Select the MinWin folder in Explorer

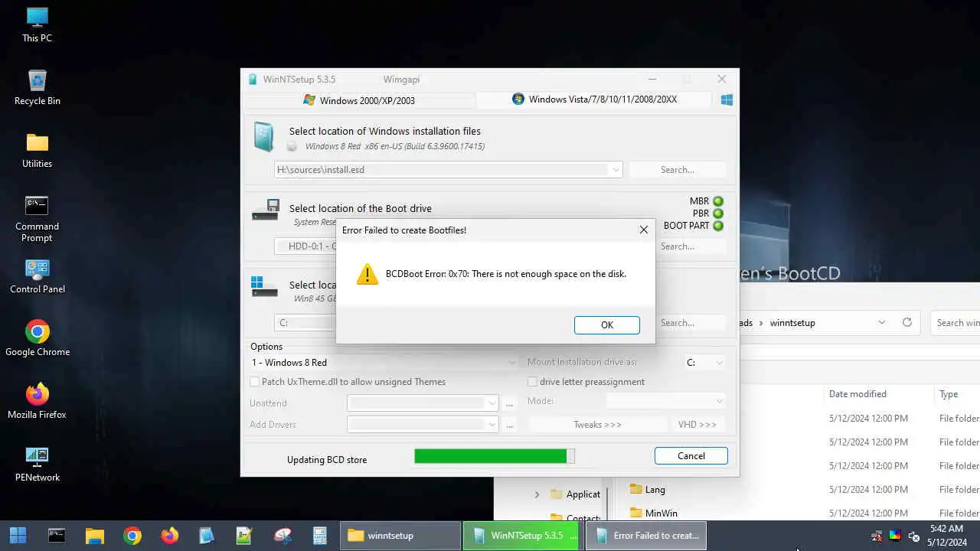pyautogui.click(x=653, y=514)
